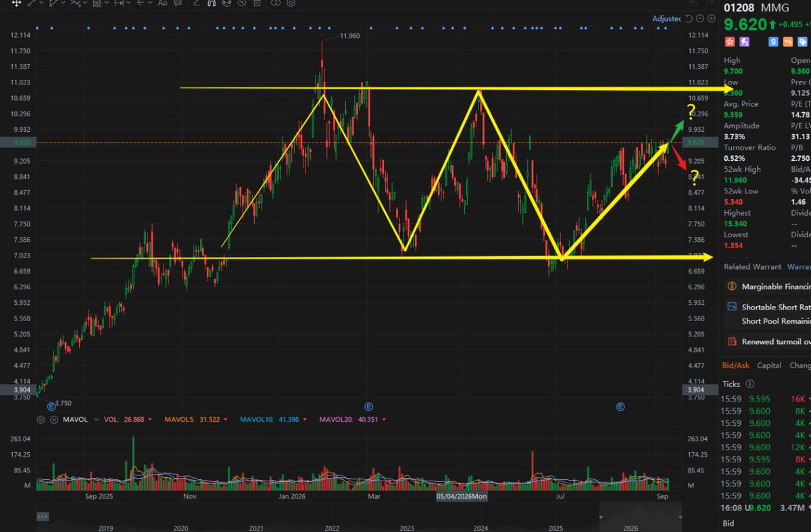Click the Short Pool Remaining text

[x=776, y=322]
